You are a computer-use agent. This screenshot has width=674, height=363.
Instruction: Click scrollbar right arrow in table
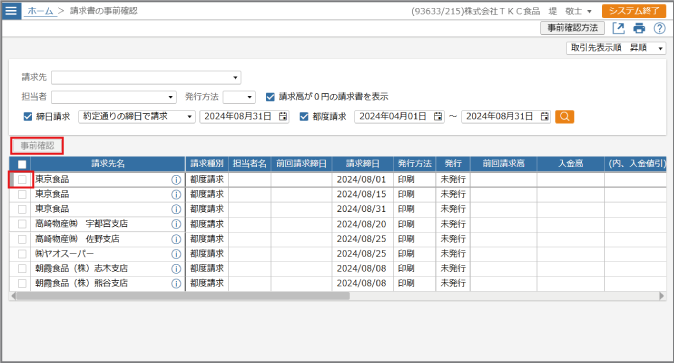(x=662, y=296)
